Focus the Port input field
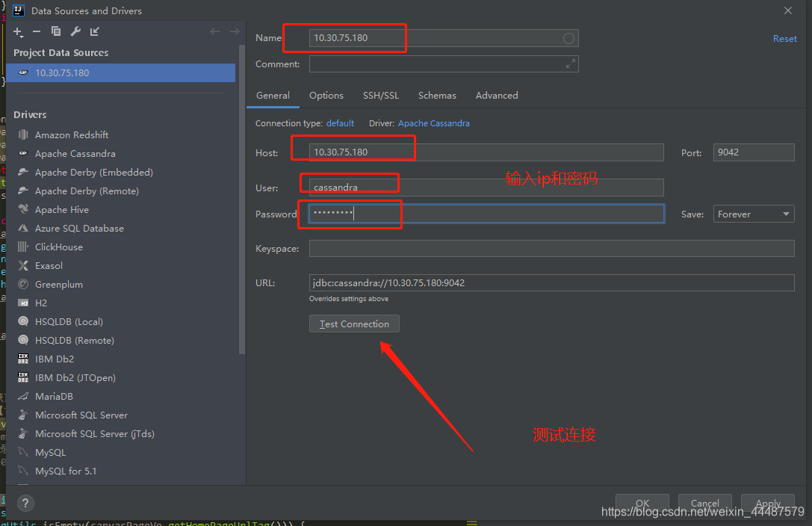 (x=754, y=152)
